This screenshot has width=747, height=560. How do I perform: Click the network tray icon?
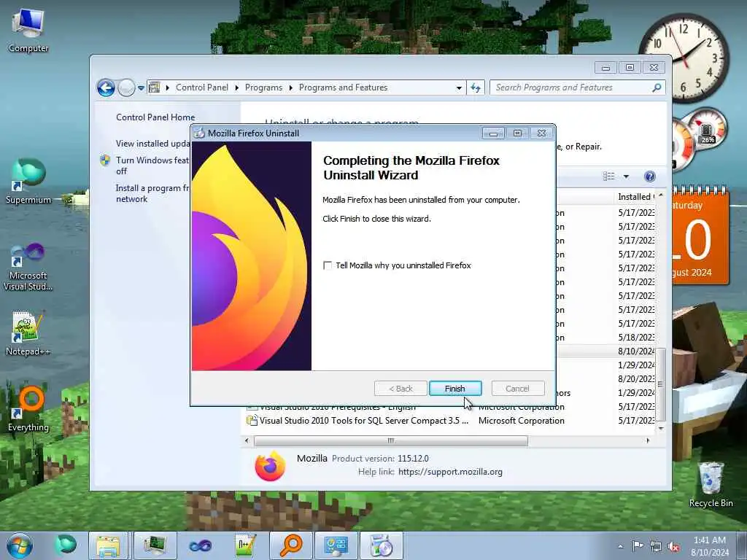tap(656, 547)
